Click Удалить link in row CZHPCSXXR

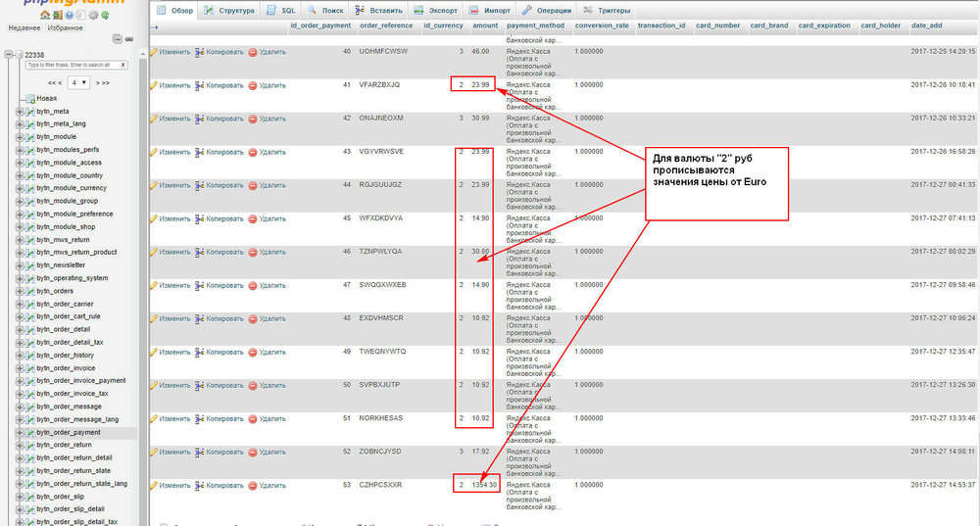tap(272, 486)
